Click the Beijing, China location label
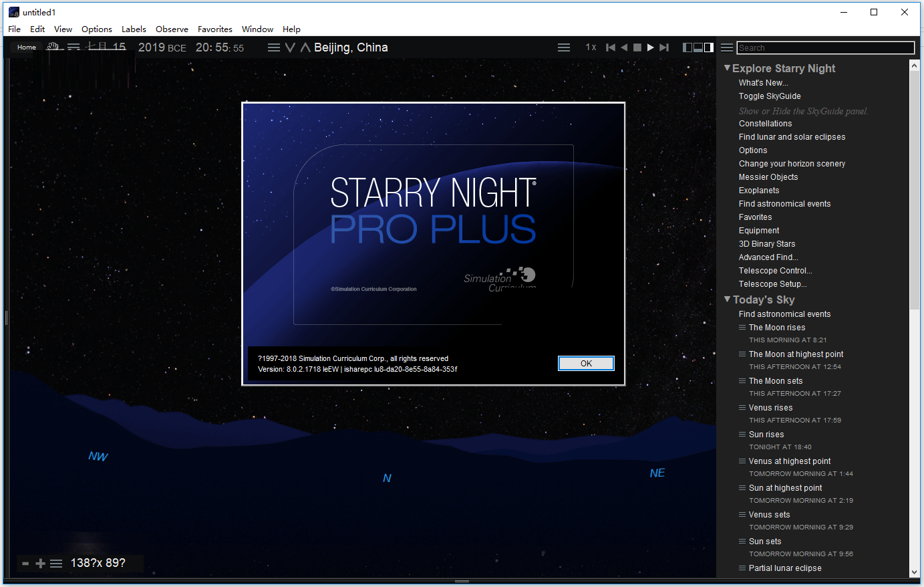The width and height of the screenshot is (924, 587). coord(351,47)
